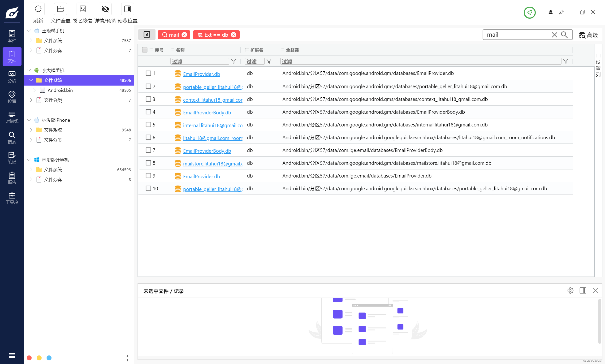Screen dimensions: 605x364
Task: Remove the Ext == db filter tag
Action: (234, 35)
